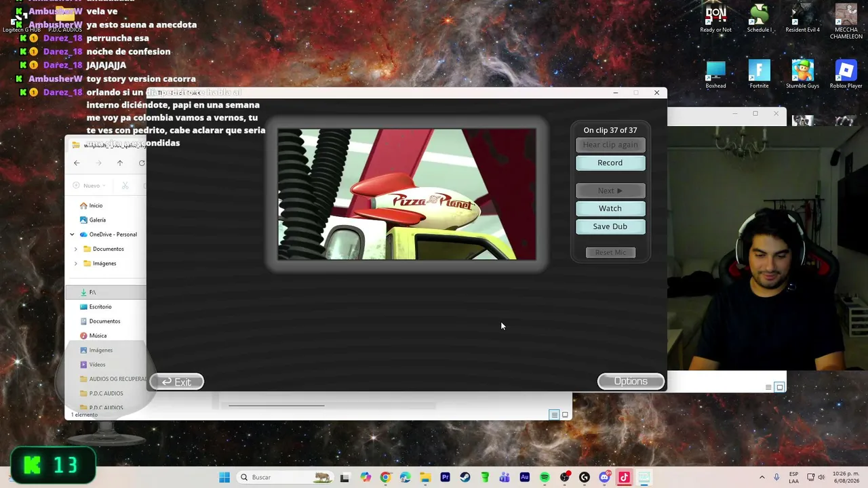Open the AUDIOS OG RECUPERADOS folder
Screen dimensions: 868x488
(x=113, y=379)
